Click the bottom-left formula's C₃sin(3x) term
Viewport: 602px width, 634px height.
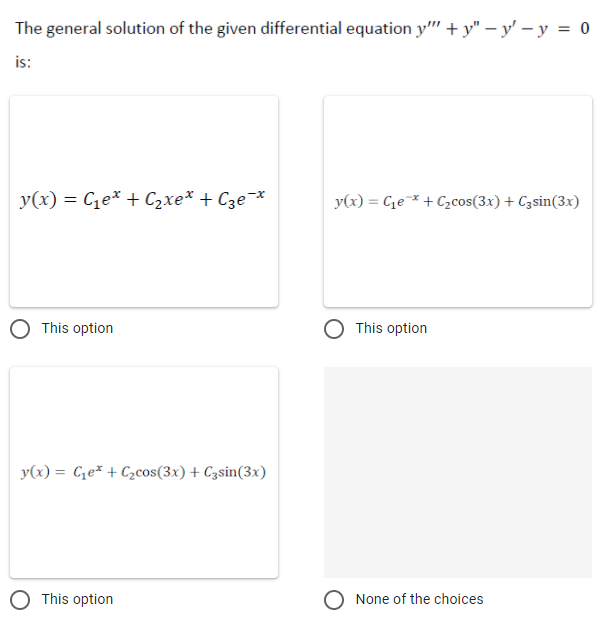click(x=235, y=472)
